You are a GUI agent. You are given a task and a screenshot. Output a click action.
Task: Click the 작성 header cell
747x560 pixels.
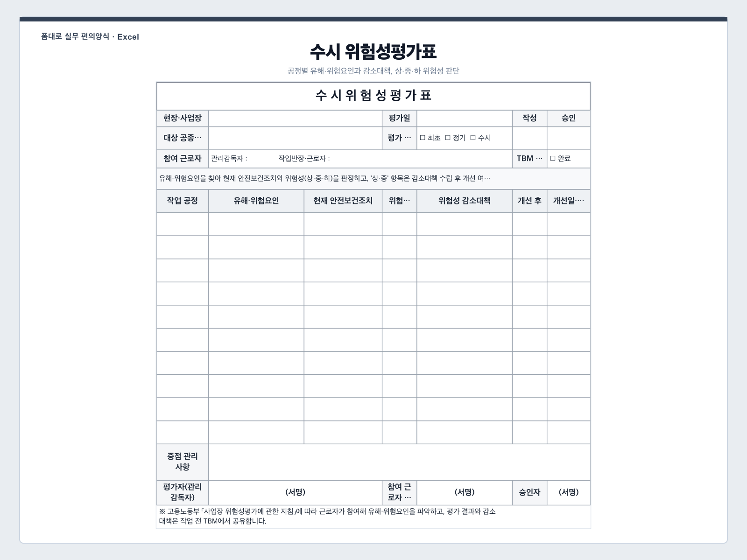click(x=529, y=119)
